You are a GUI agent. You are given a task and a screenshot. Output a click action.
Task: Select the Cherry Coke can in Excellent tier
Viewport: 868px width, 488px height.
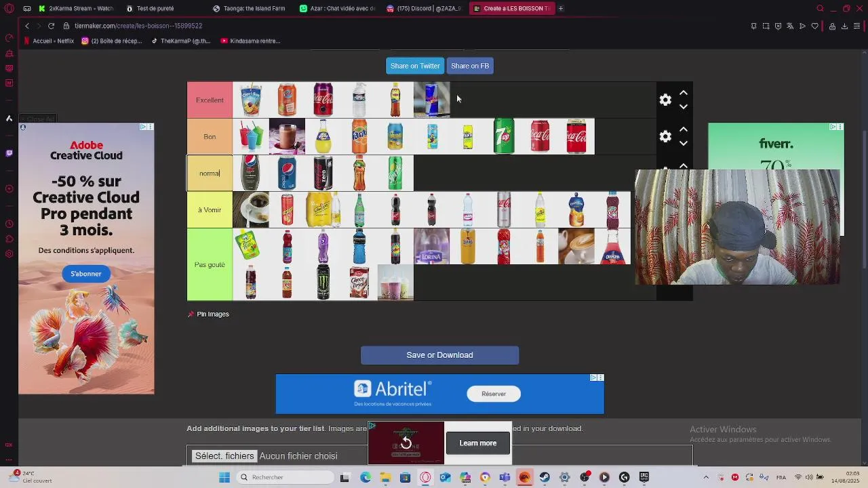[x=323, y=100]
